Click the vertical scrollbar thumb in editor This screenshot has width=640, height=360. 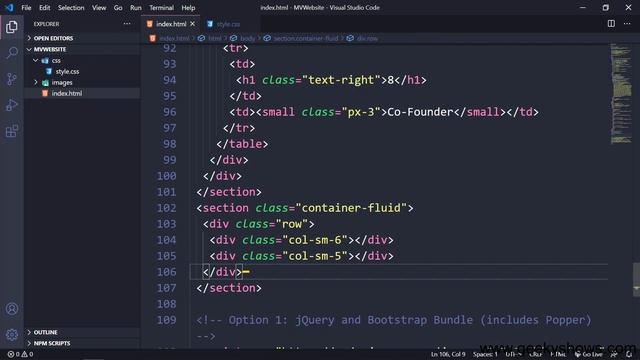coord(636,279)
